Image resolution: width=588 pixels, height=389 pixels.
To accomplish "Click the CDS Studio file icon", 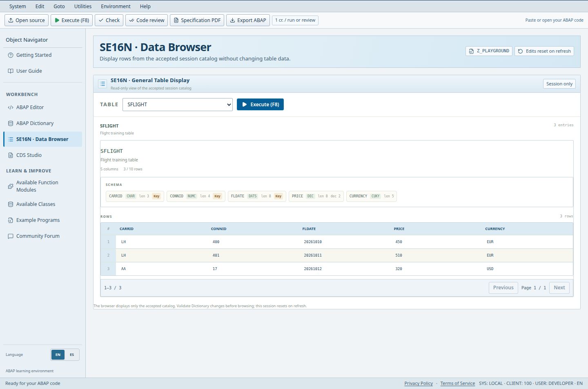I will pyautogui.click(x=11, y=155).
